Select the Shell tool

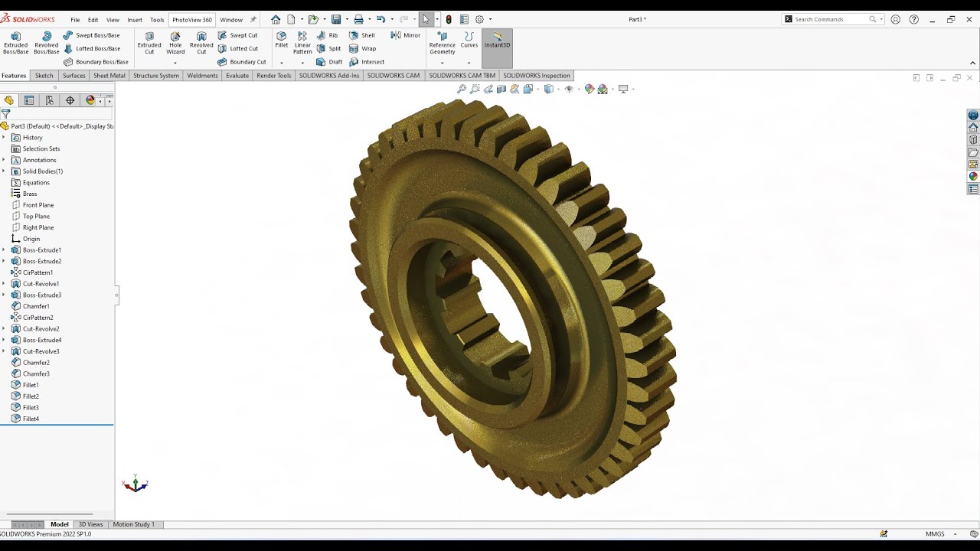pos(361,35)
